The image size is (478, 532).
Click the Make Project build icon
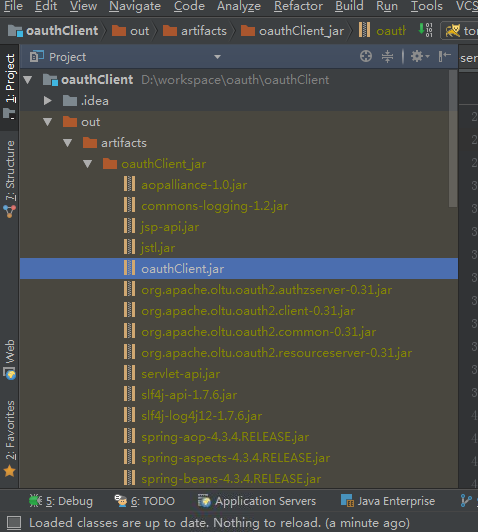pos(425,31)
